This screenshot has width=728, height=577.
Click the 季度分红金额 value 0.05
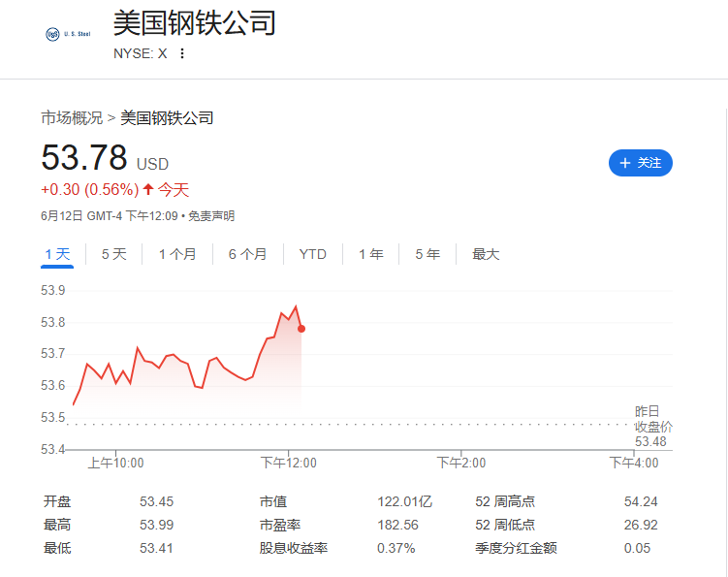pos(637,548)
